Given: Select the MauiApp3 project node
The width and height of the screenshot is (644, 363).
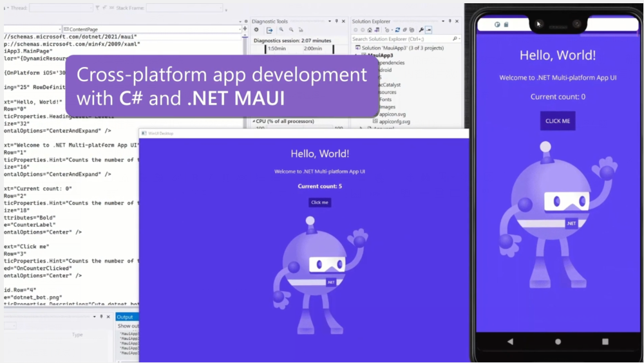Looking at the screenshot, I should point(380,55).
